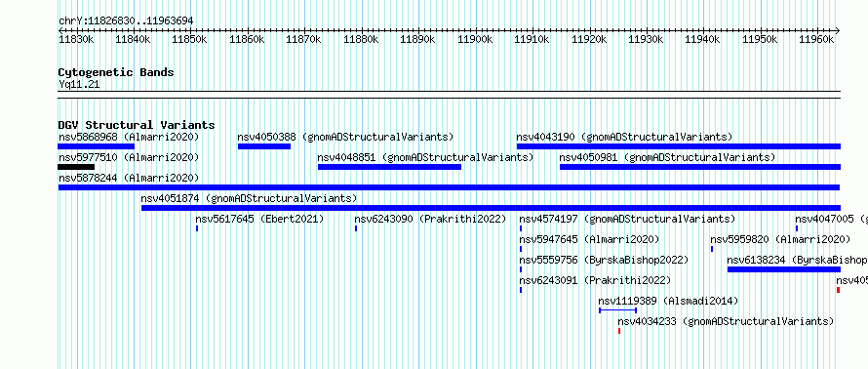
Task: Click the blue marker under nsv5959820
Action: 712,249
